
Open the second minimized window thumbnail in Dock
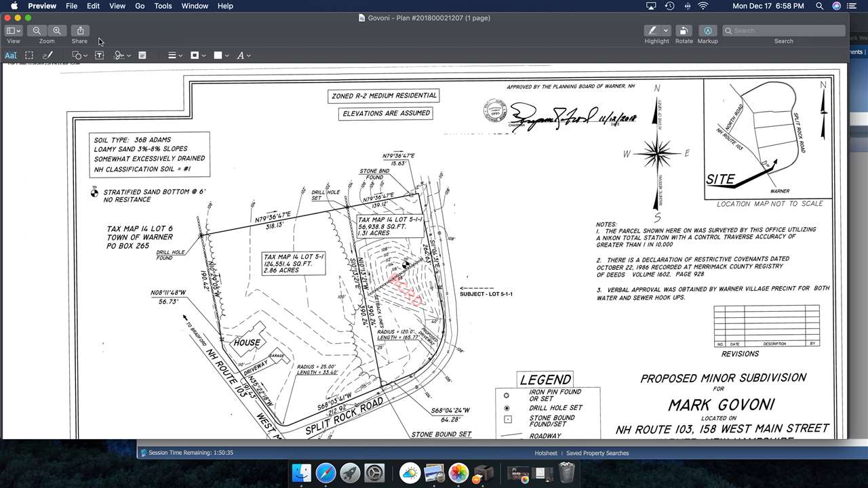[542, 473]
